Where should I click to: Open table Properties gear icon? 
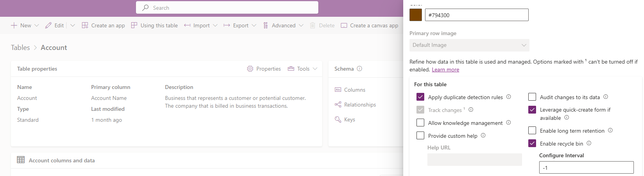tap(250, 69)
